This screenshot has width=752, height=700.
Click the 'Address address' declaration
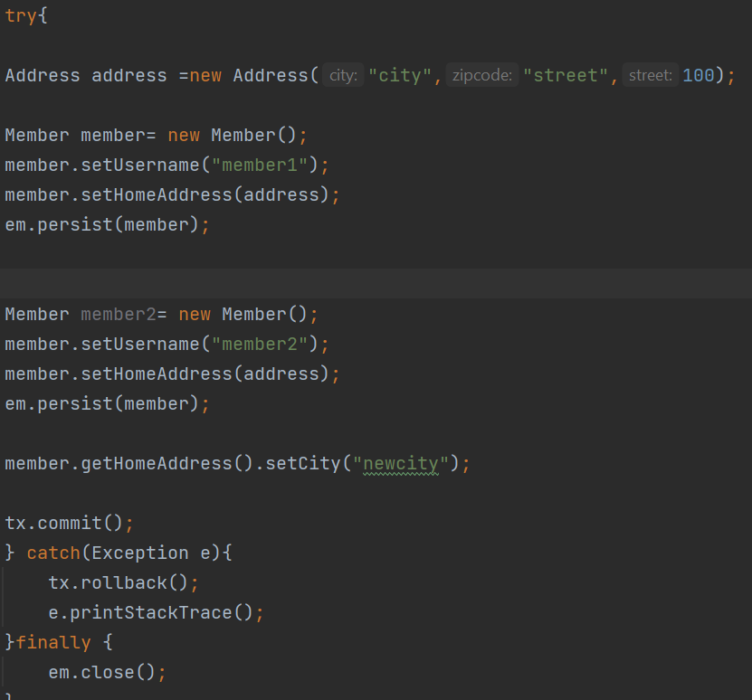86,76
